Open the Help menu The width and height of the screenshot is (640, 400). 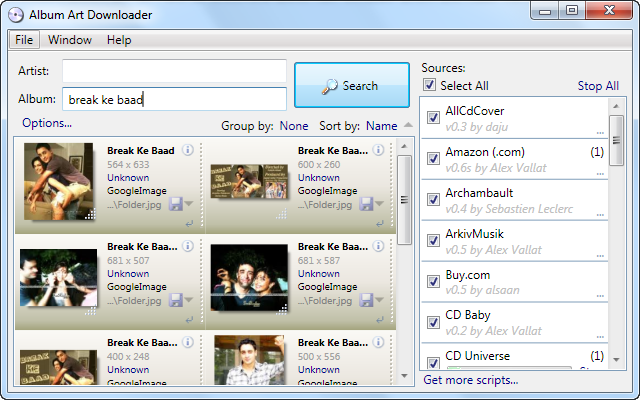[x=119, y=40]
